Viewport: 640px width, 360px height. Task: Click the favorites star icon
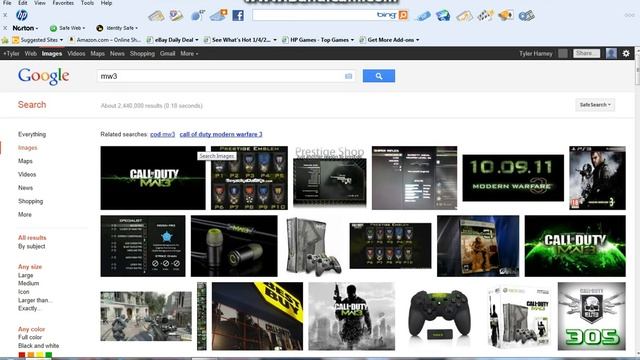5,40
